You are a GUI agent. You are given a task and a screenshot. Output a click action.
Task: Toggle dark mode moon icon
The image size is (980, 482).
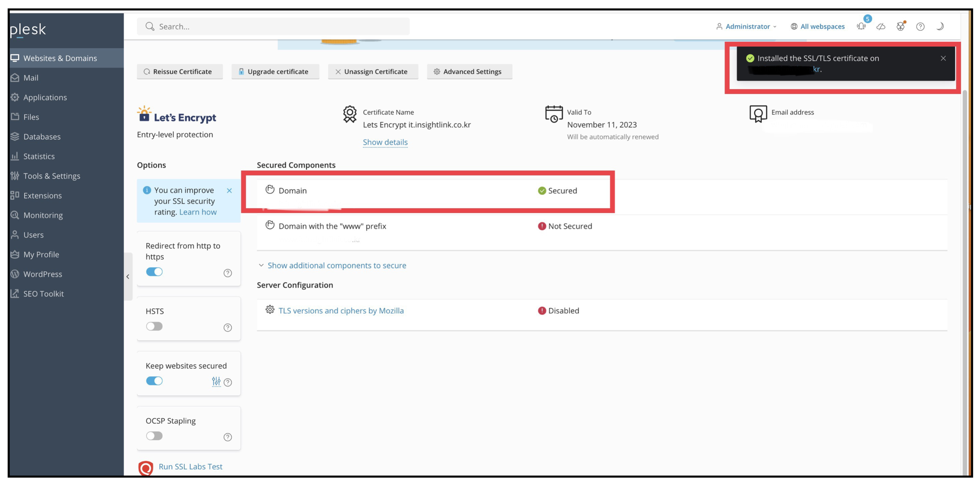click(x=940, y=26)
